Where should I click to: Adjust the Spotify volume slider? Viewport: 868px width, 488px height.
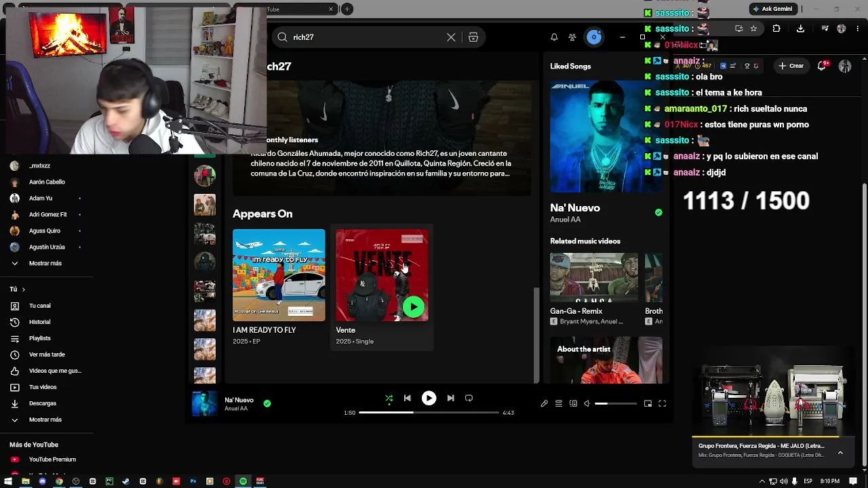click(616, 404)
